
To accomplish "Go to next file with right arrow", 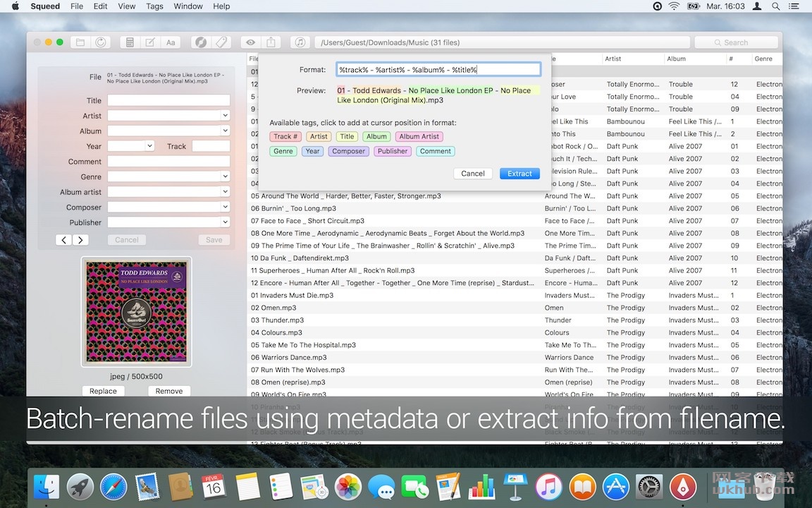I will [x=80, y=240].
